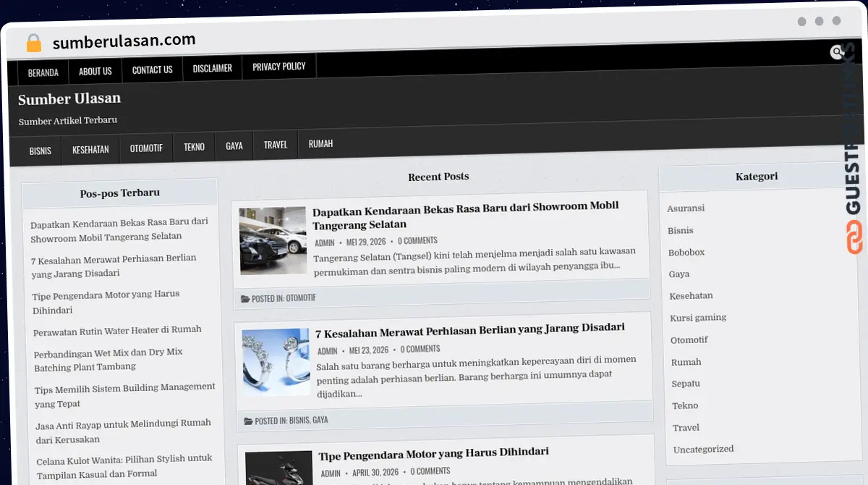Click Bisnis in second post footer
Screen dimensions: 868x485
299,421
